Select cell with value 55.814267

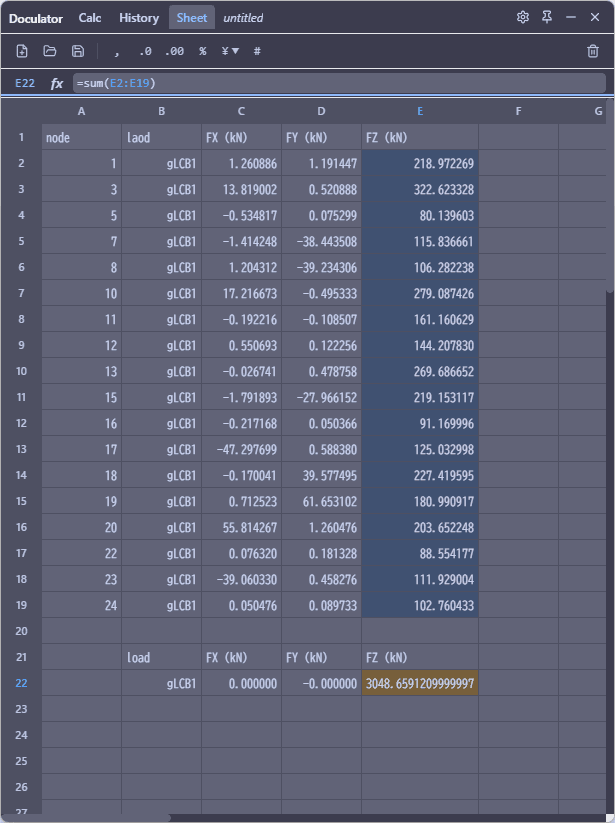tap(241, 527)
